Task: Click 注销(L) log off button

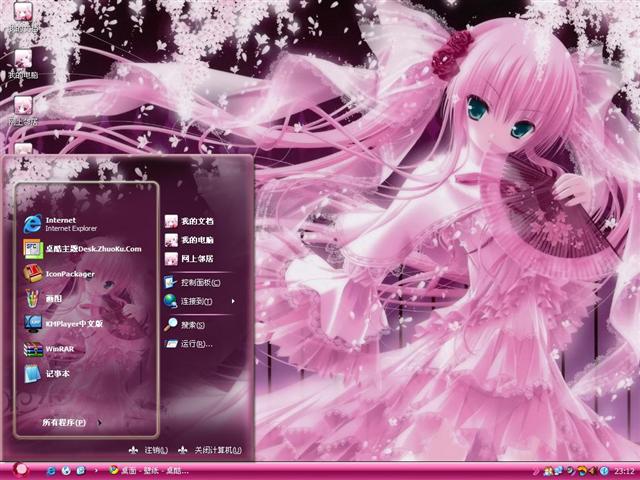Action: (148, 450)
